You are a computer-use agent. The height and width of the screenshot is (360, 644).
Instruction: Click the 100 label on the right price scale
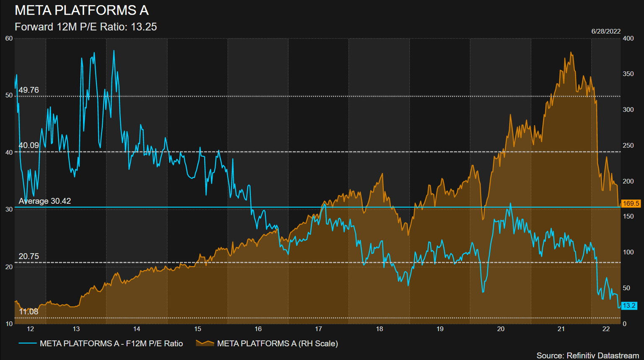coord(628,252)
